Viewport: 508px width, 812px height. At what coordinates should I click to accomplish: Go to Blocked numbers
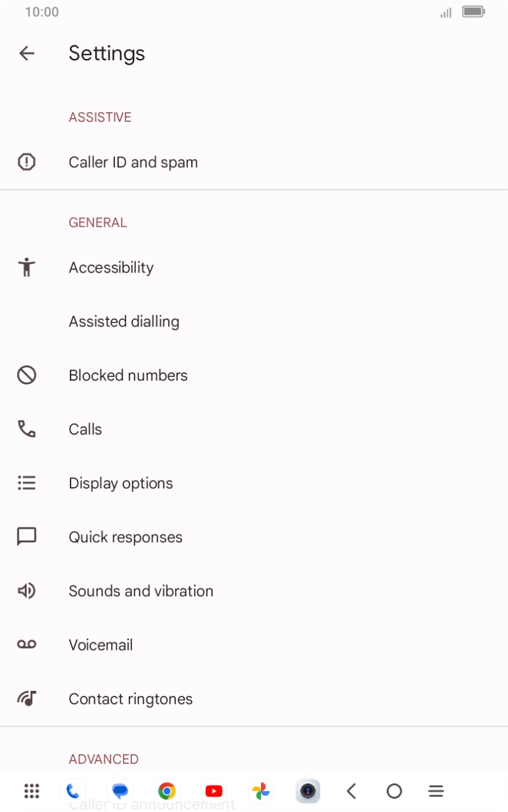pos(128,375)
